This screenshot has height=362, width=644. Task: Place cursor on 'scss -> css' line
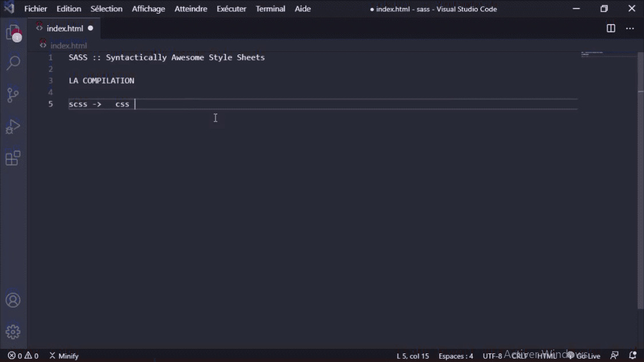(x=99, y=104)
